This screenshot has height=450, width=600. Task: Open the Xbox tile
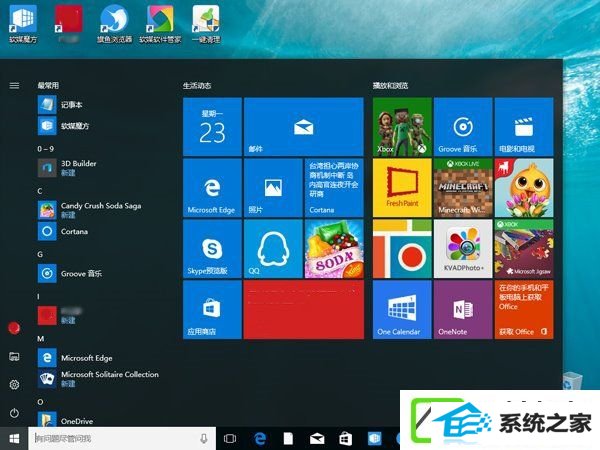(402, 127)
